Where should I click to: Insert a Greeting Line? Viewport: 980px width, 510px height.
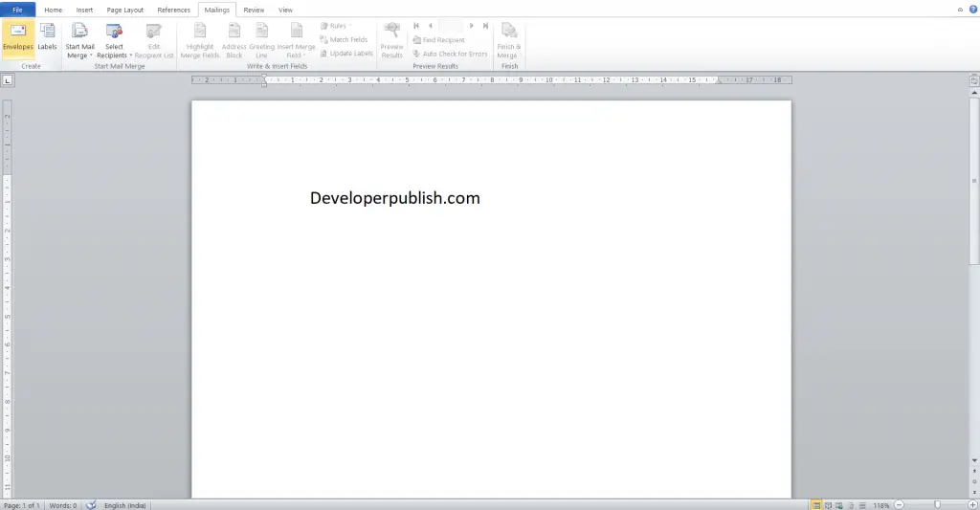(x=261, y=40)
